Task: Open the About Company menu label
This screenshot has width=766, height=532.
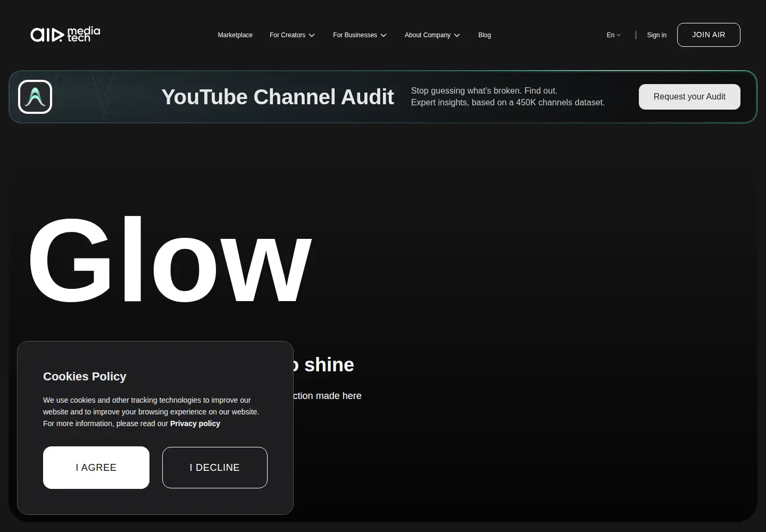Action: [428, 35]
